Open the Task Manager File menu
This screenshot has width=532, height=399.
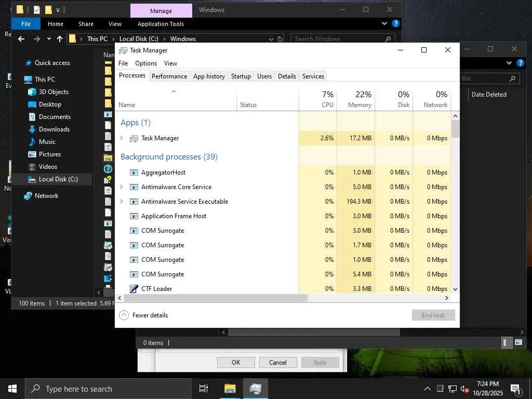pyautogui.click(x=123, y=63)
